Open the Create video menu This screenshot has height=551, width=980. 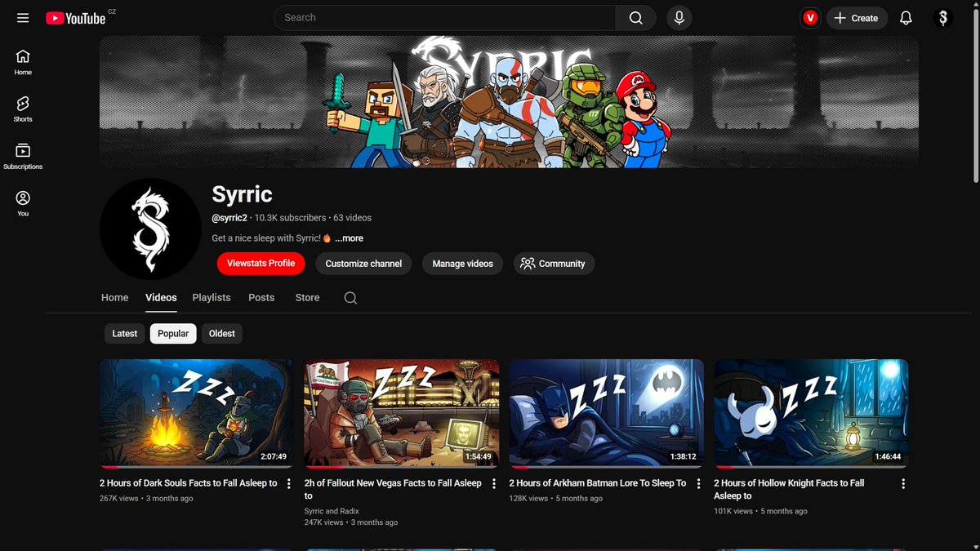(857, 18)
